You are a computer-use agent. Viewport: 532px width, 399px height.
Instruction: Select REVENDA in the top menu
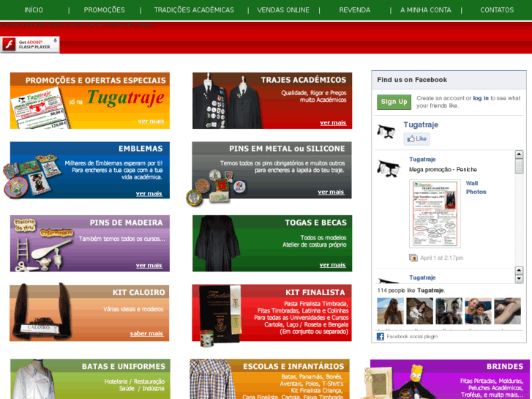[355, 10]
